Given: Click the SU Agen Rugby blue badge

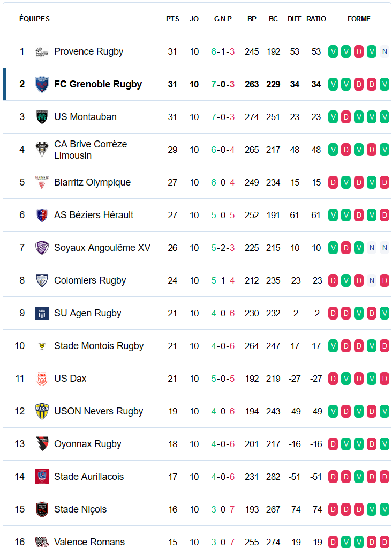Looking at the screenshot, I should click(42, 313).
